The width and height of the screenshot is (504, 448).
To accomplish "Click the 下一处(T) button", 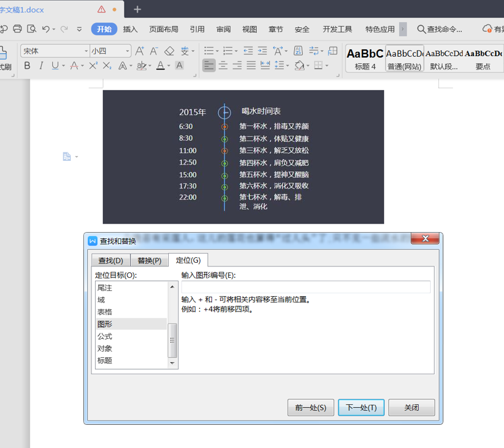I will pos(361,408).
